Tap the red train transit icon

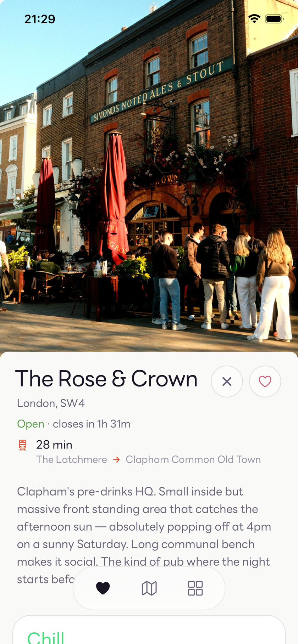coord(23,445)
